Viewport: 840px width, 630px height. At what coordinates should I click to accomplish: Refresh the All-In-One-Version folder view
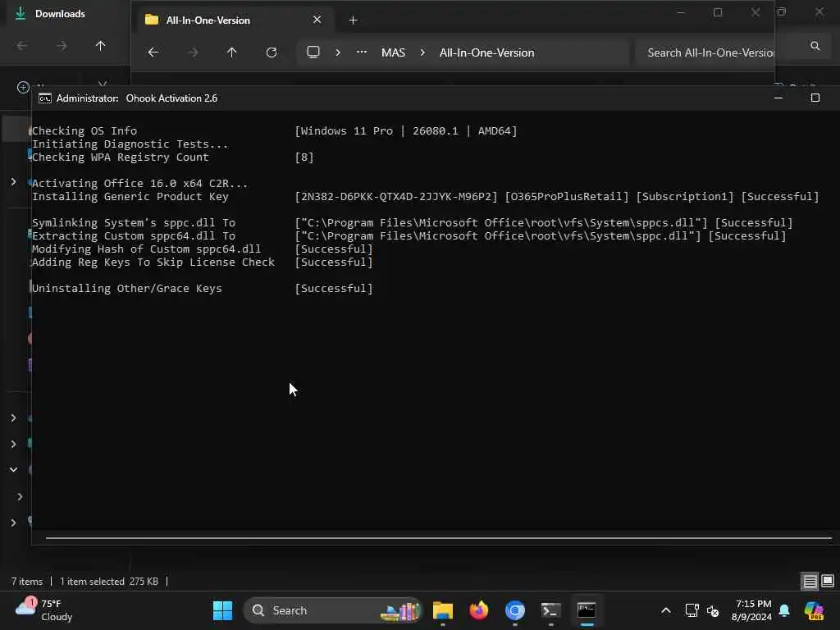272,52
